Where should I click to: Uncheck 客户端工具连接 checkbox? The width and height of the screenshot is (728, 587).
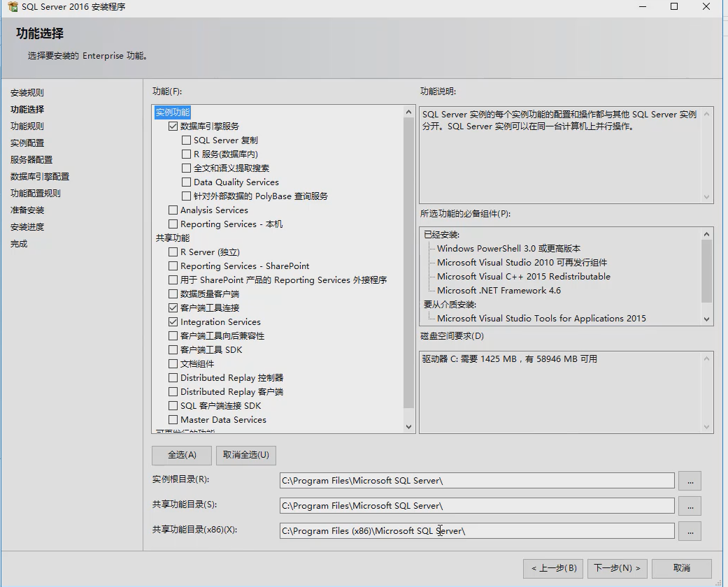pyautogui.click(x=173, y=307)
